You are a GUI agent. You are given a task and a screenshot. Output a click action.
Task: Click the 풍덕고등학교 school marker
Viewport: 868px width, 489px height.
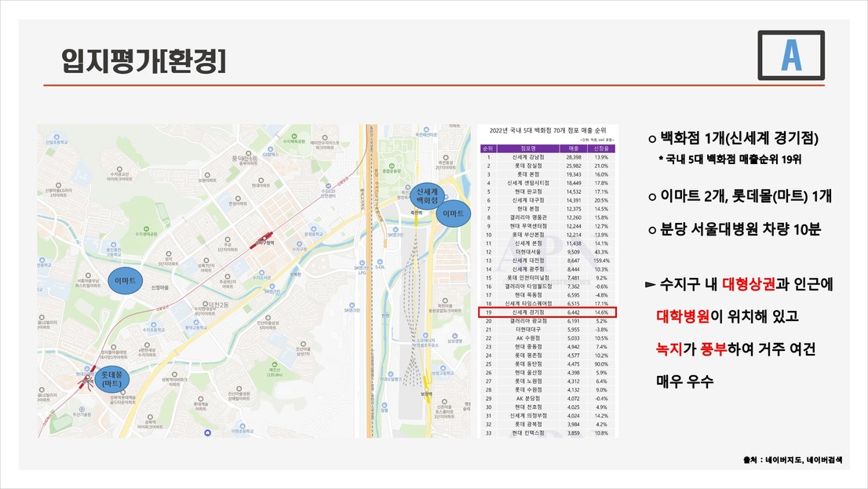195,324
